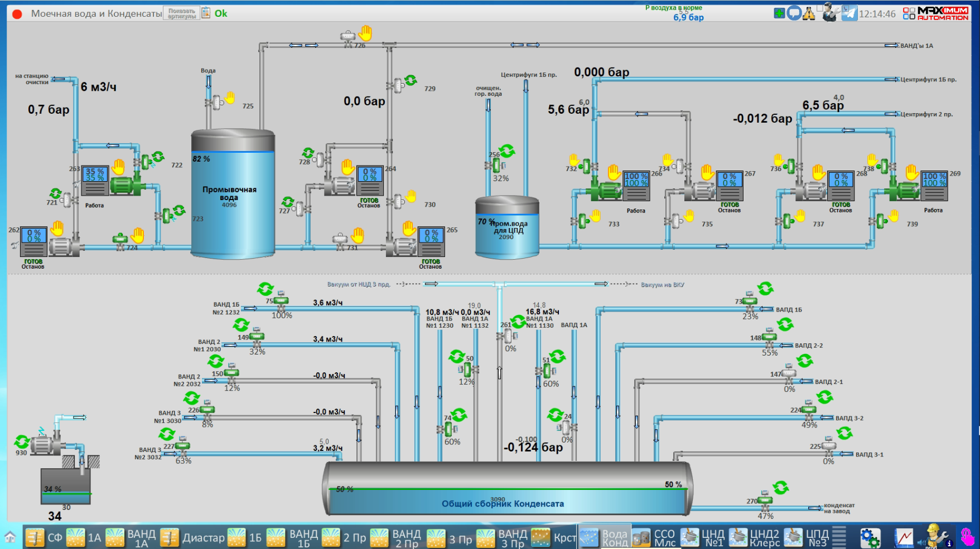Screen dimensions: 980x549
Task: Click the Показать артикулы button
Action: point(182,13)
